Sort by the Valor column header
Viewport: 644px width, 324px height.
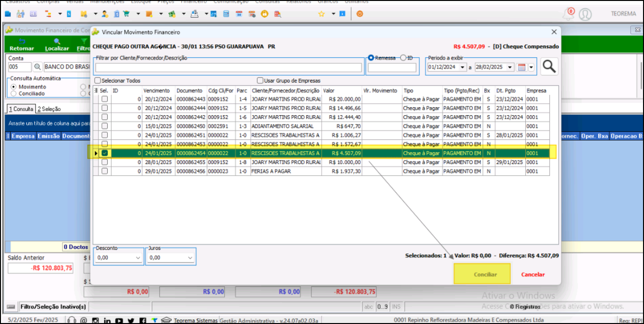tap(342, 91)
